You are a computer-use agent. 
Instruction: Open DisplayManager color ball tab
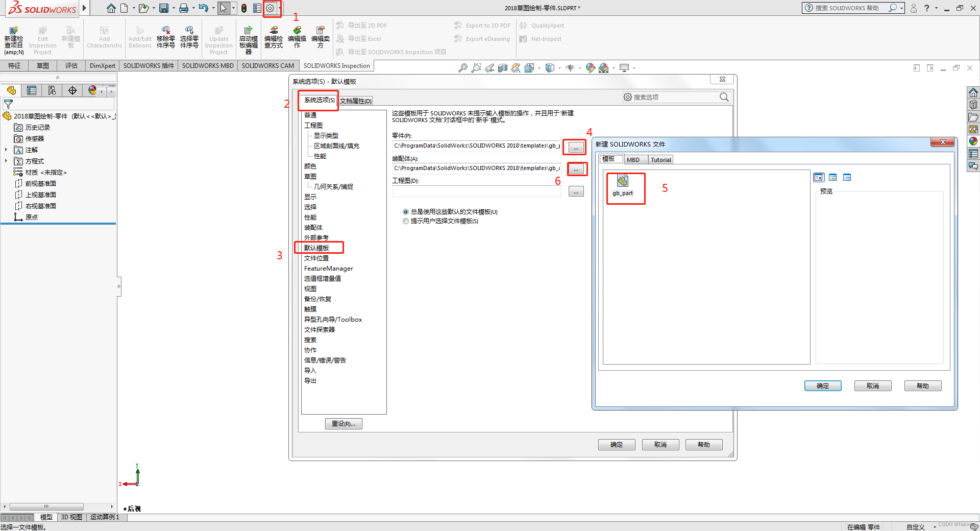(92, 90)
